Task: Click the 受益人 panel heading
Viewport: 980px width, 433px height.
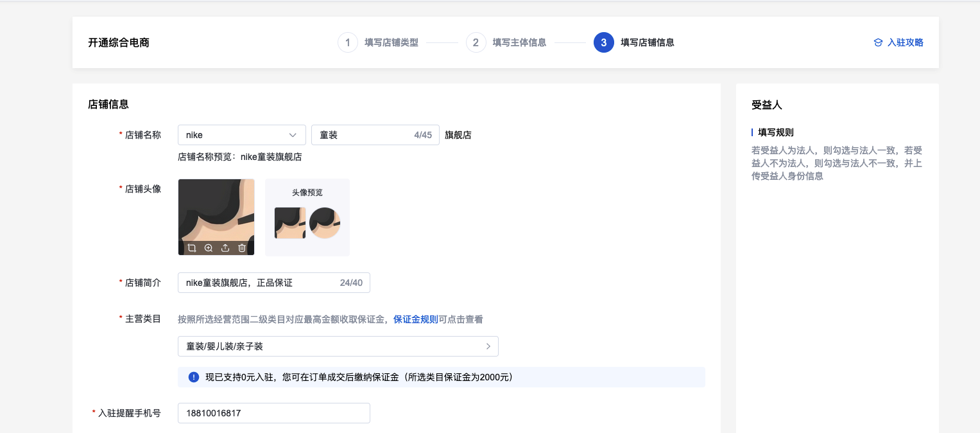Action: click(767, 105)
